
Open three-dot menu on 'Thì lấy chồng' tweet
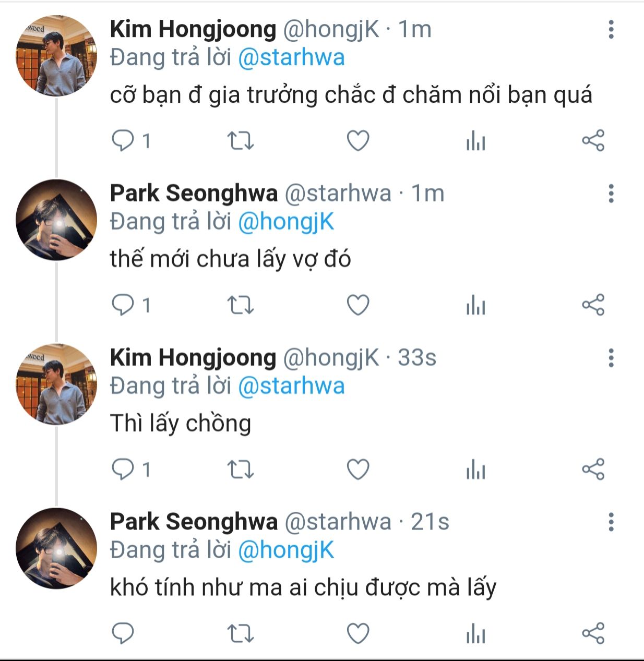(611, 358)
